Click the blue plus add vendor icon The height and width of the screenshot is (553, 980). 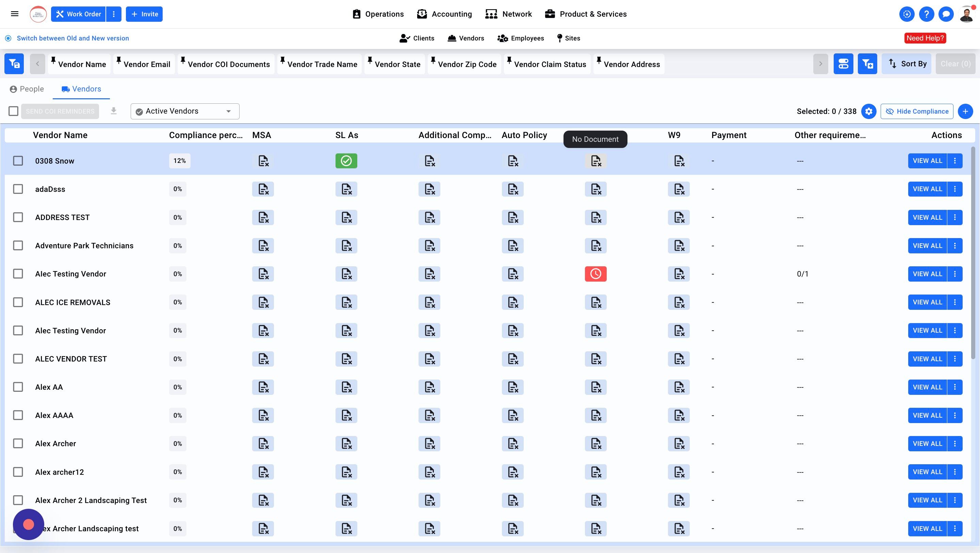[965, 112]
